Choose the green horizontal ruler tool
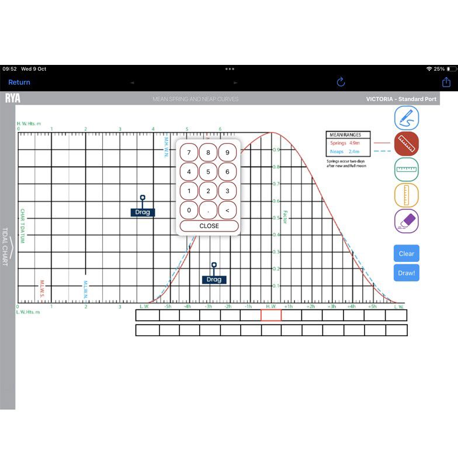Image resolution: width=458 pixels, height=476 pixels. tap(406, 169)
